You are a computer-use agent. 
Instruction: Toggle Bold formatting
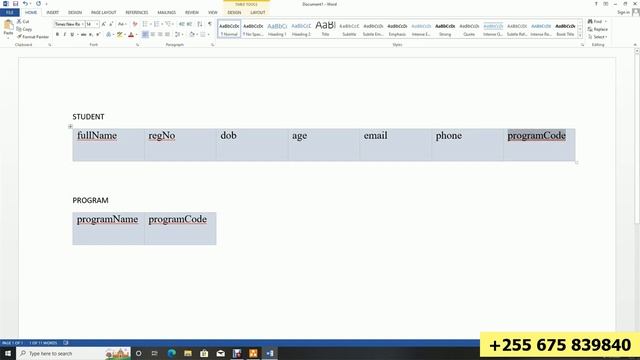[x=57, y=35]
